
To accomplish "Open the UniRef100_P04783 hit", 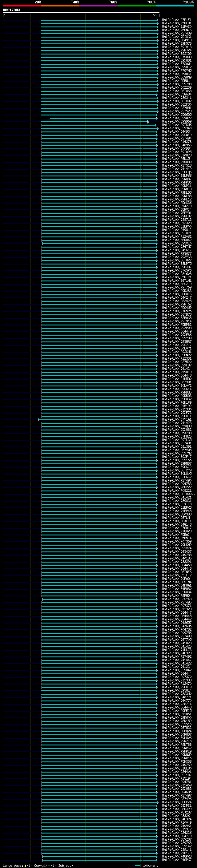I will [x=176, y=484].
